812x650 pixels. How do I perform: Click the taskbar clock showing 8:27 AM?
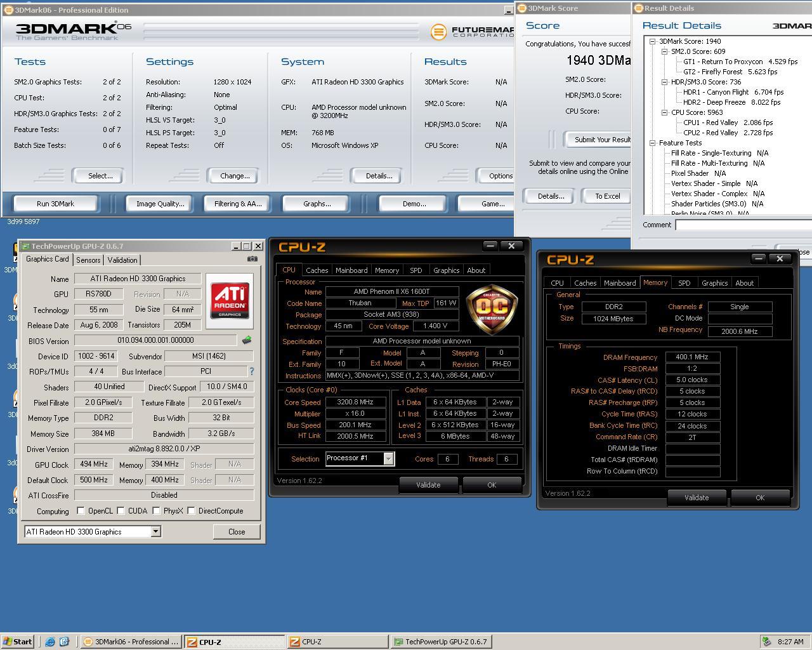pos(790,642)
